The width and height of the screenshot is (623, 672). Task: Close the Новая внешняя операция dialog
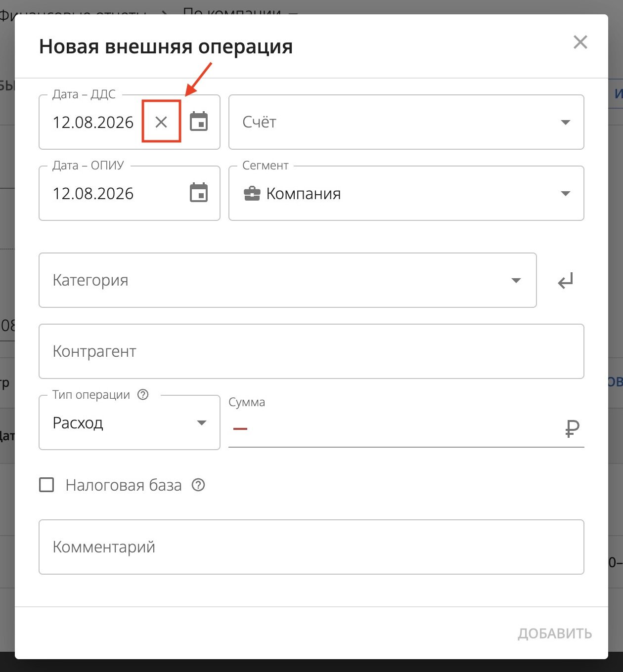tap(580, 42)
